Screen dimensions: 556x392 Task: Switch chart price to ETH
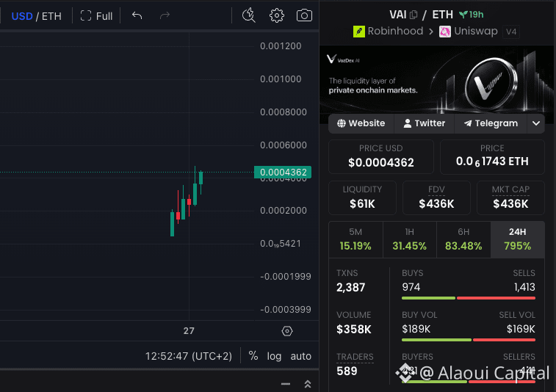point(51,16)
